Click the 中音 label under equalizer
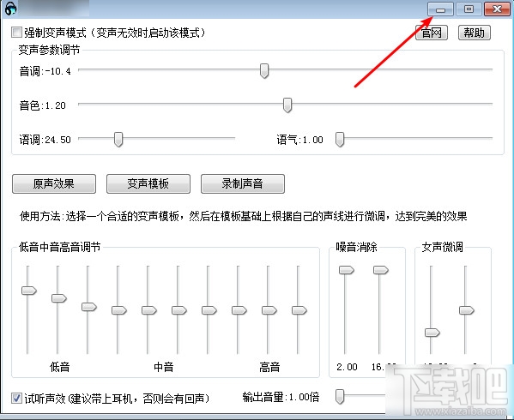 click(x=164, y=367)
